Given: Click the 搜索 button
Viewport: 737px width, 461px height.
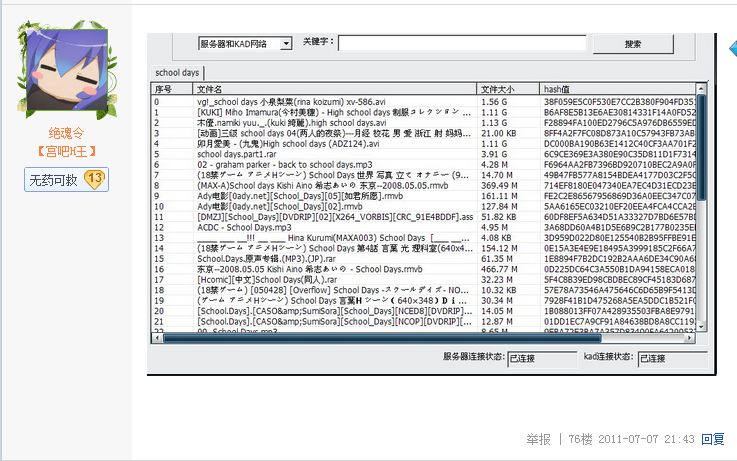Looking at the screenshot, I should 633,44.
